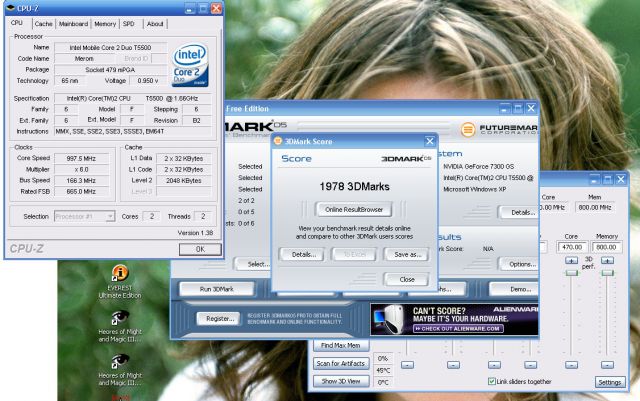
Task: Click the Save as... button in the score dialog
Action: pyautogui.click(x=407, y=254)
